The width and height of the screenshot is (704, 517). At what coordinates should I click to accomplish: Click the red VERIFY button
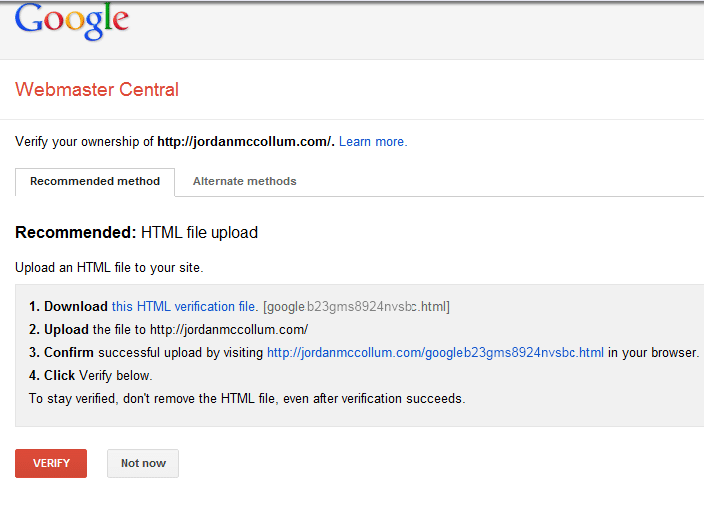tap(51, 463)
